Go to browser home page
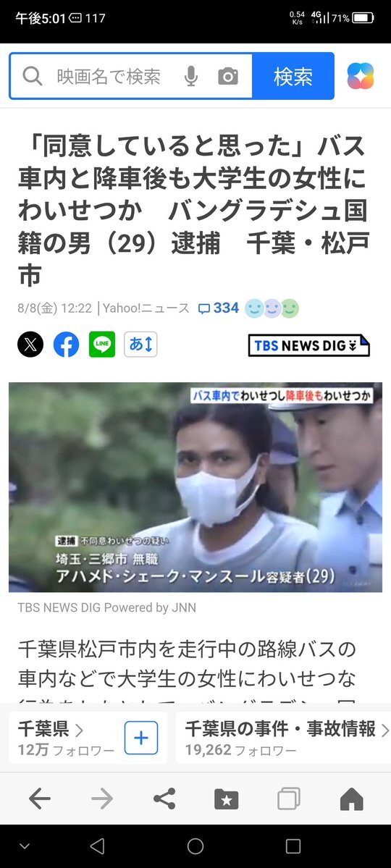 pyautogui.click(x=351, y=799)
